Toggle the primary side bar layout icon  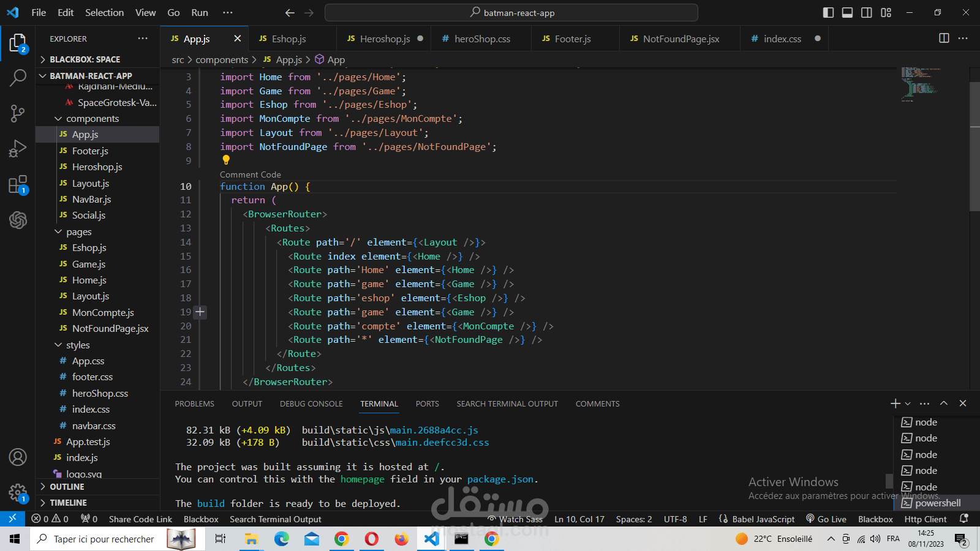tap(828, 12)
